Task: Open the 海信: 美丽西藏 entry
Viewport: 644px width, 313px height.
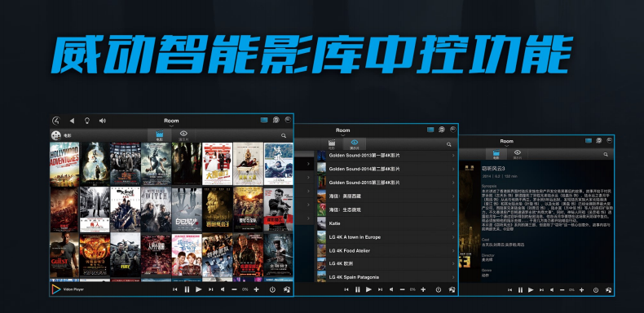Action: click(386, 196)
